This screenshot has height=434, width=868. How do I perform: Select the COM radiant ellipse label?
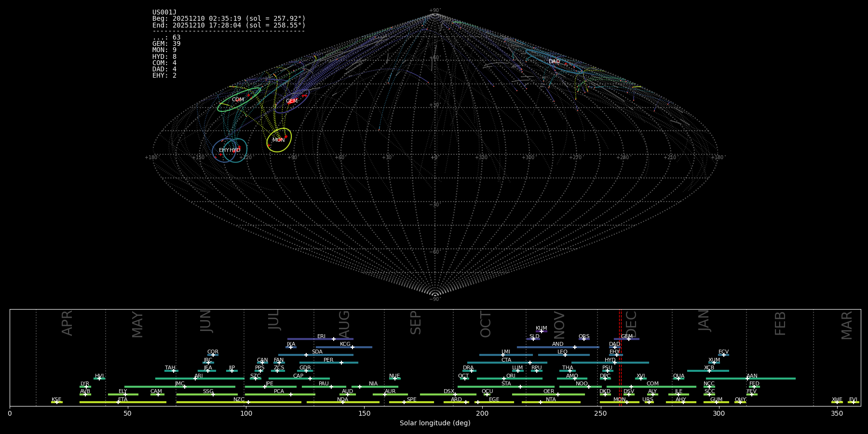[238, 100]
